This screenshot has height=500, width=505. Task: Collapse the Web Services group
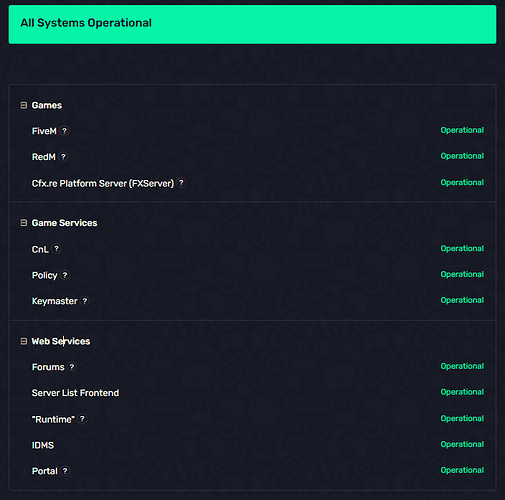click(x=24, y=341)
